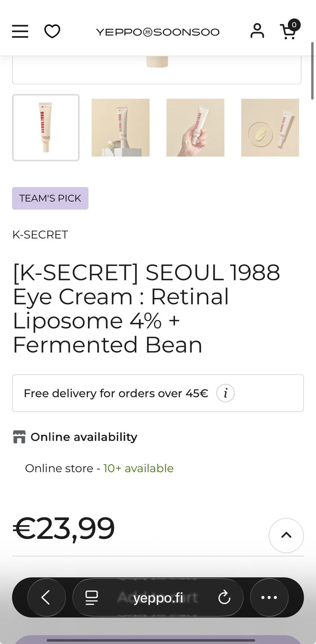
Task: Select the thumbnail of hand holding tube
Action: [x=195, y=128]
